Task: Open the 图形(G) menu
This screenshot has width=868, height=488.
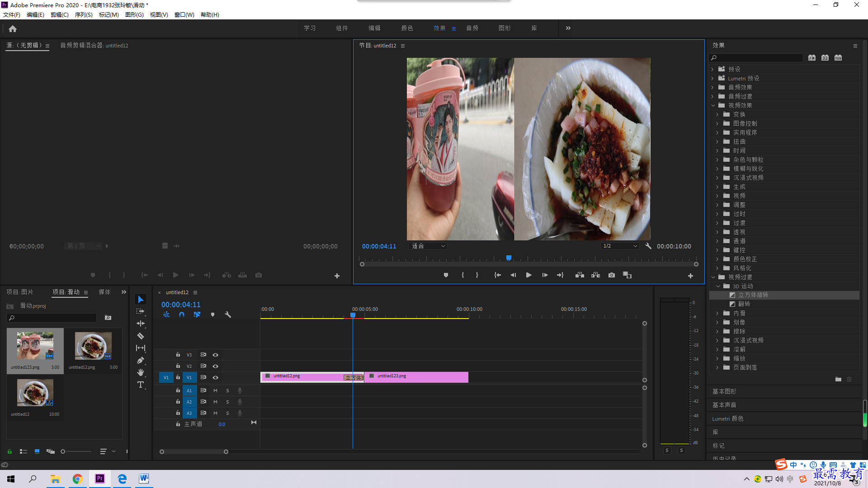Action: pyautogui.click(x=134, y=15)
